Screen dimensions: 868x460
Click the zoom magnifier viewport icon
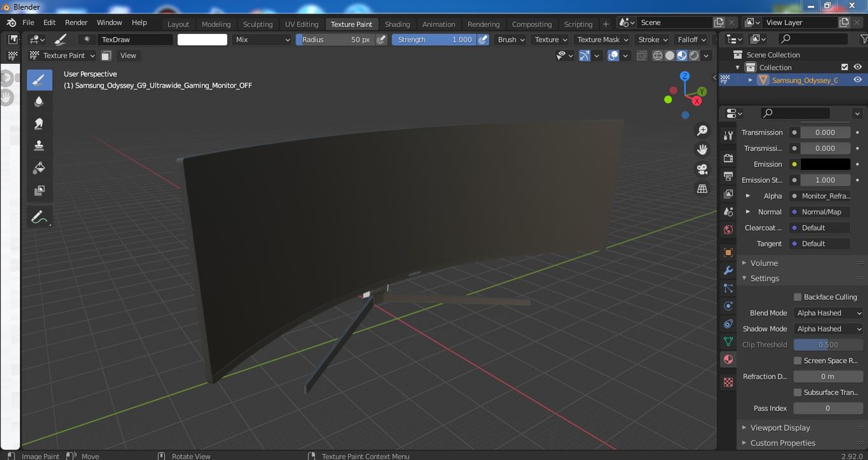point(702,131)
